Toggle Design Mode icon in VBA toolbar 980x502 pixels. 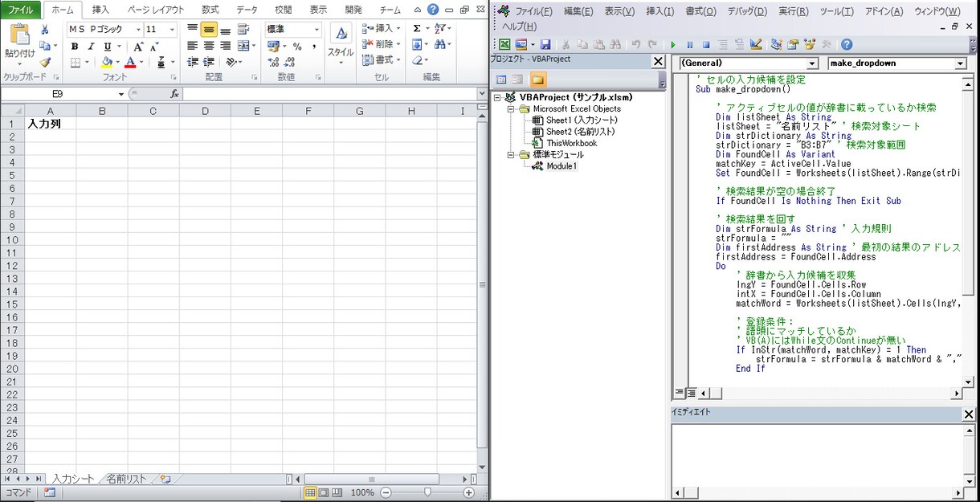click(756, 45)
